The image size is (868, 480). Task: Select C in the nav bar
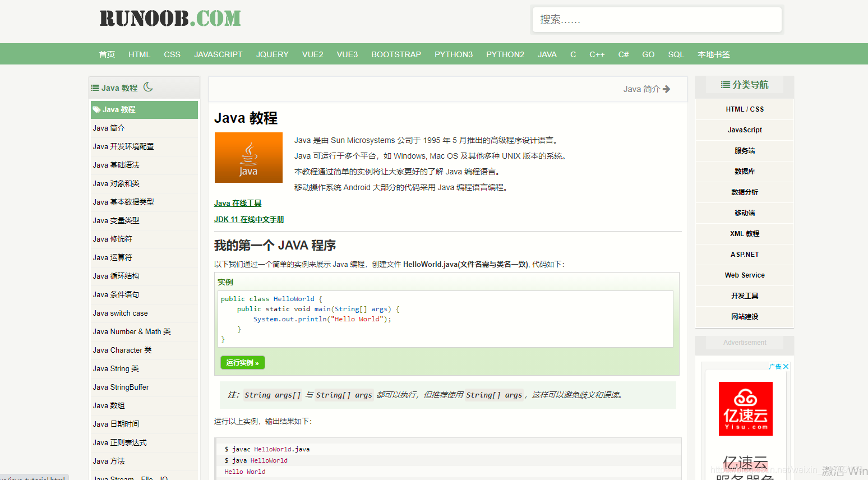click(x=573, y=54)
